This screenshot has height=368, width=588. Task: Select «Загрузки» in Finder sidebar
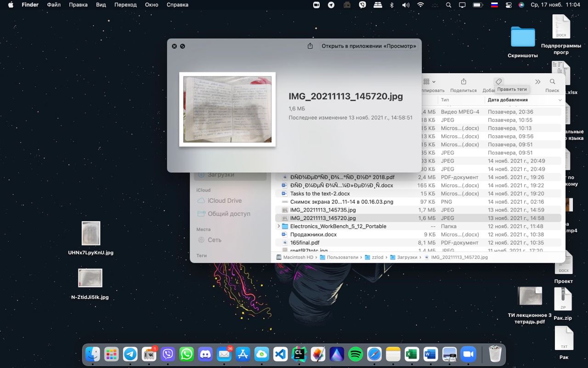(x=230, y=175)
